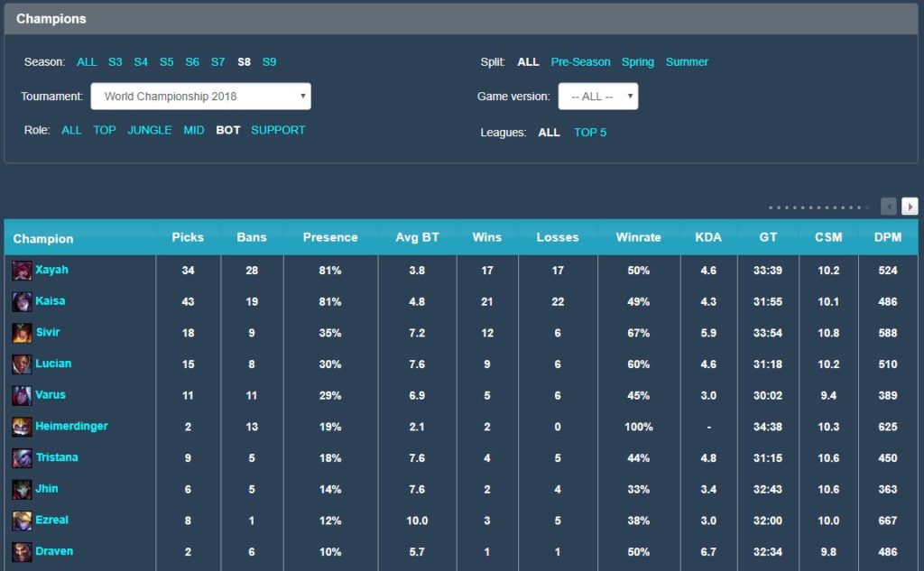Click the Heimerdinger champion portrait icon

(22, 427)
